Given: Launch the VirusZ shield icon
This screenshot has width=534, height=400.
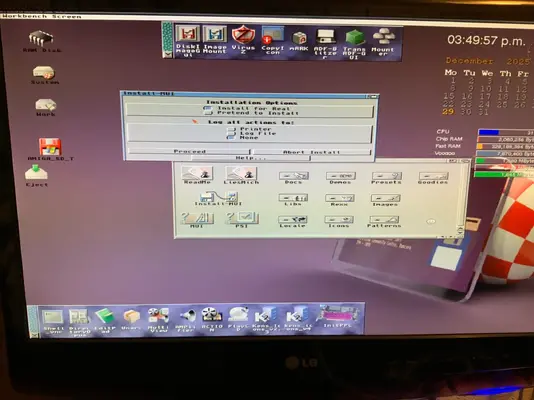Looking at the screenshot, I should click(243, 40).
